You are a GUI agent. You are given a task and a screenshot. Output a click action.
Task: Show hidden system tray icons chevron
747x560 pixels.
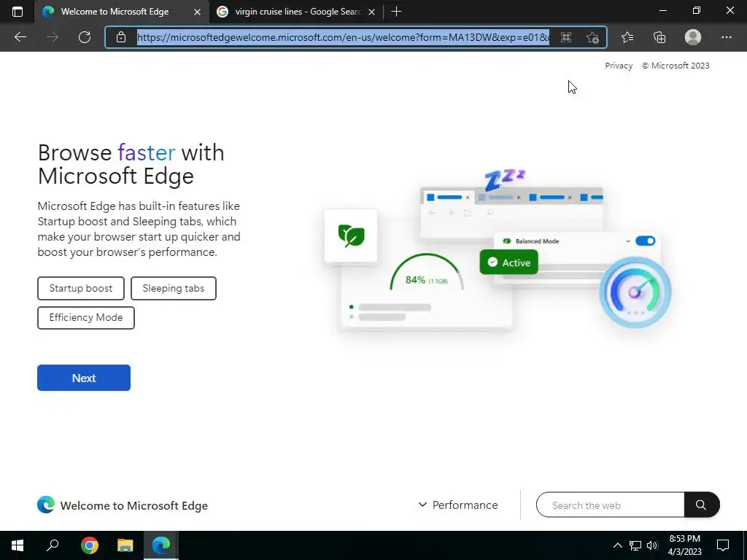[x=617, y=545]
